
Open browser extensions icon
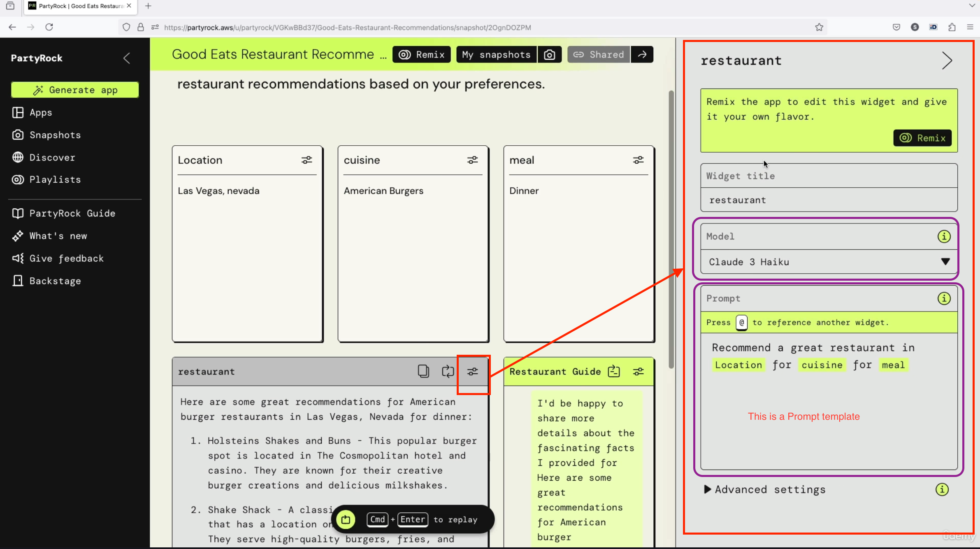pos(952,27)
